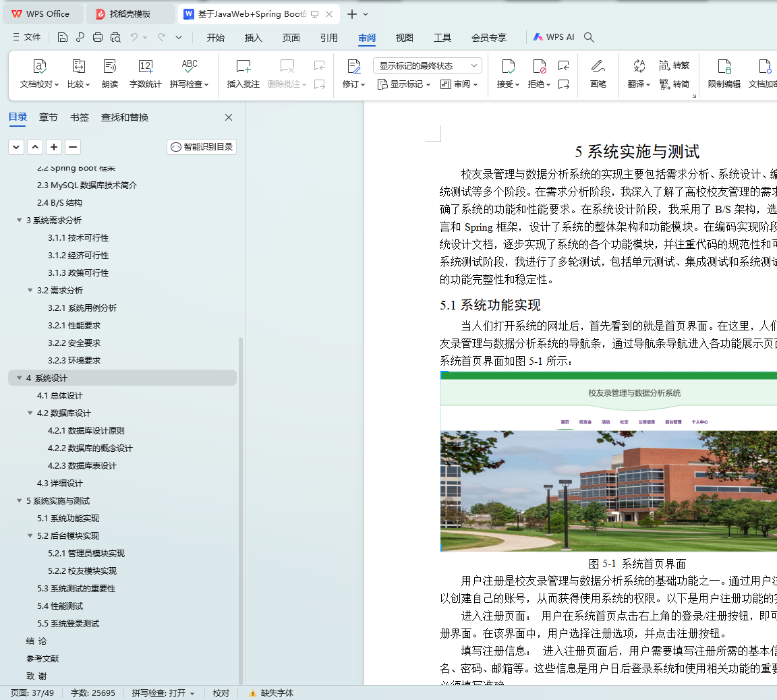
Task: Click the 文档校对 document proofreading icon
Action: [40, 67]
